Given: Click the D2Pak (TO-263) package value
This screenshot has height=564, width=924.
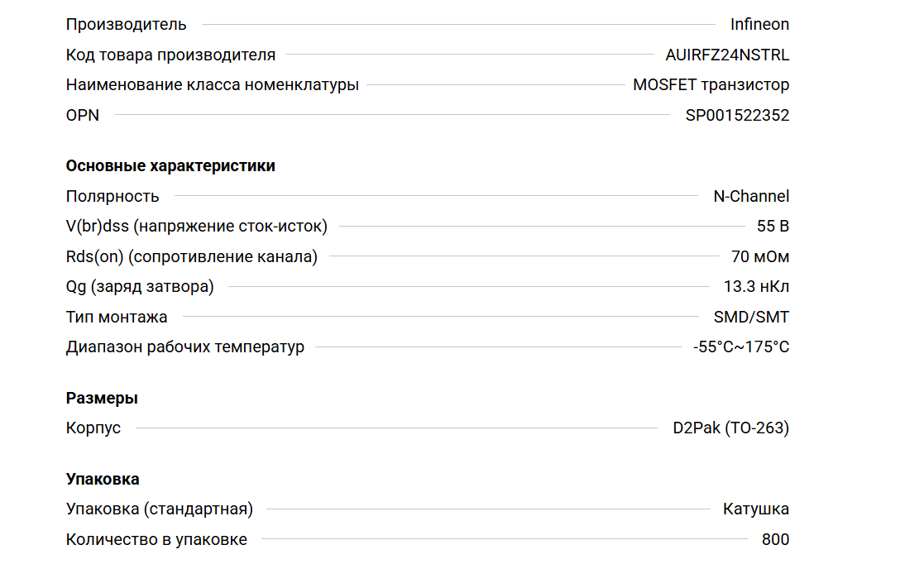Looking at the screenshot, I should coord(730,428).
